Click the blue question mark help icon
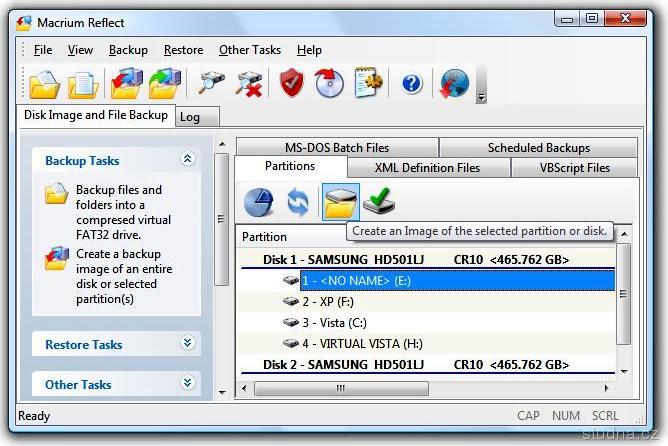This screenshot has width=668, height=446. point(412,83)
